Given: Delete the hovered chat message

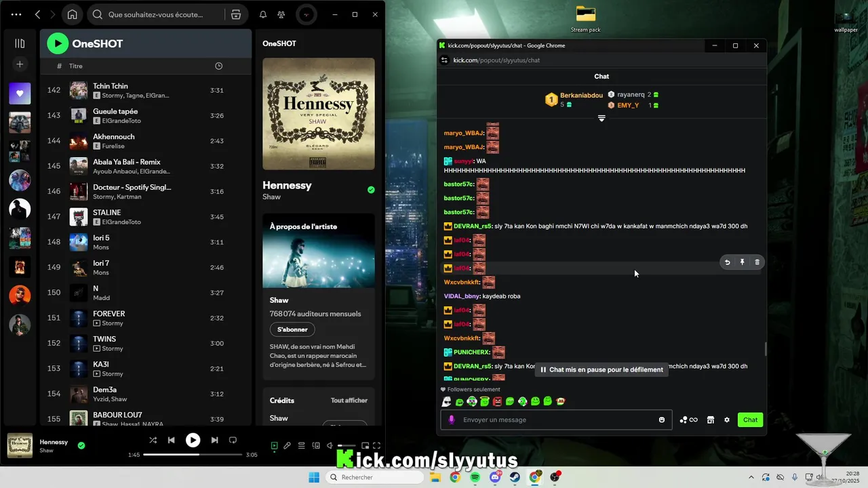Looking at the screenshot, I should (x=757, y=262).
